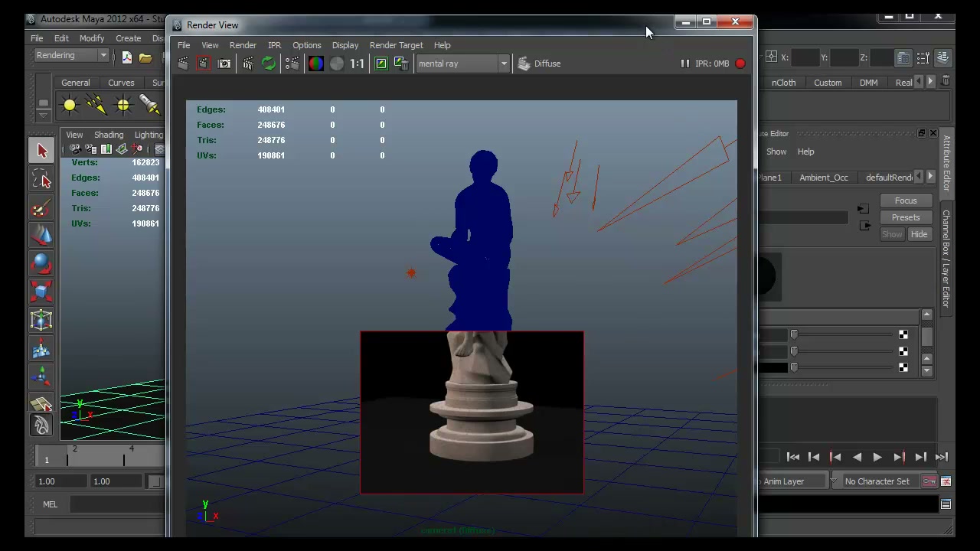
Task: Open the Shading menu in viewport panel
Action: pyautogui.click(x=109, y=135)
